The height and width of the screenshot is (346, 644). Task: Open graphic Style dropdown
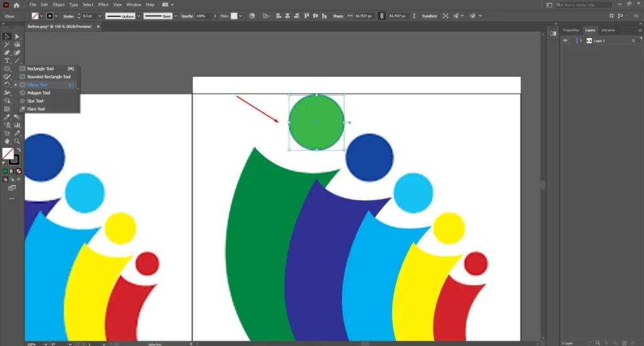coord(240,16)
